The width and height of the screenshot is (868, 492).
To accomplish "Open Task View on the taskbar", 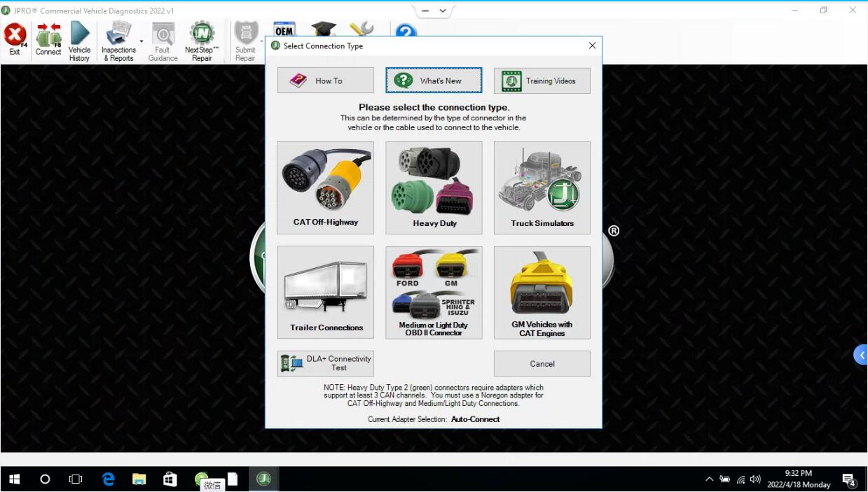I will [76, 479].
